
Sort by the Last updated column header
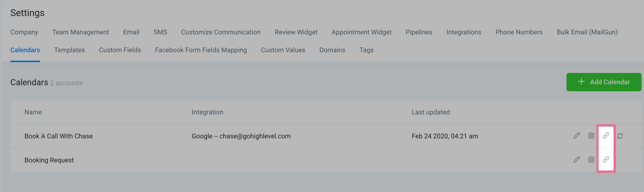pos(431,112)
